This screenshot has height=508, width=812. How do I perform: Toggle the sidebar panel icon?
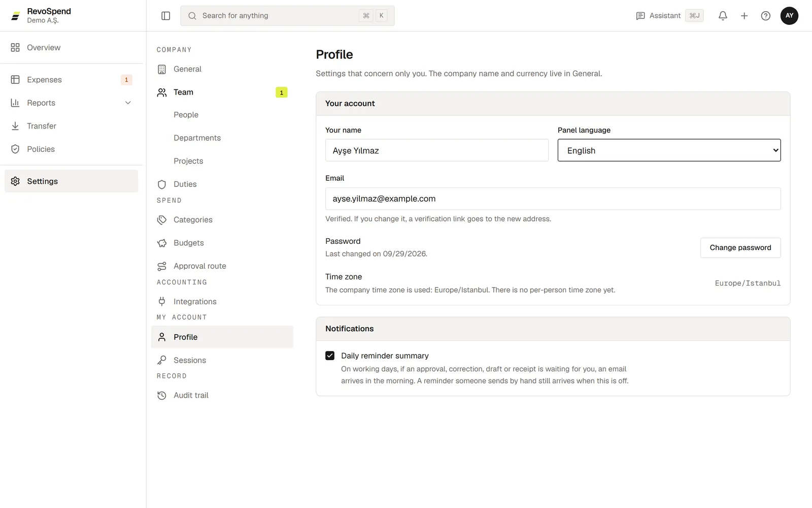point(165,16)
